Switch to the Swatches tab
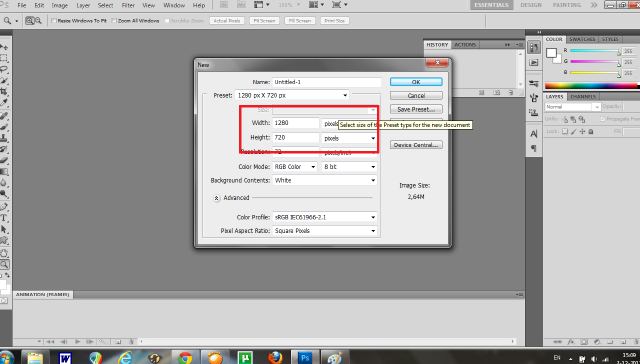The width and height of the screenshot is (640, 364). click(582, 39)
